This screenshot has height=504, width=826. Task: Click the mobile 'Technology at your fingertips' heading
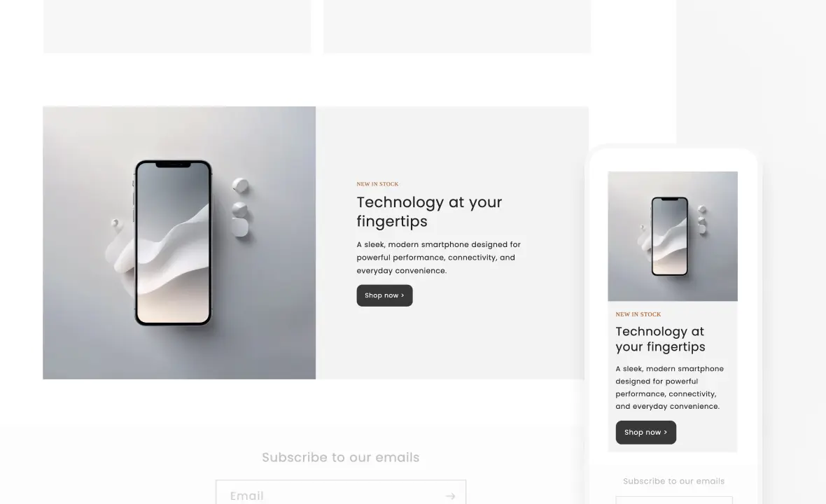coord(660,339)
